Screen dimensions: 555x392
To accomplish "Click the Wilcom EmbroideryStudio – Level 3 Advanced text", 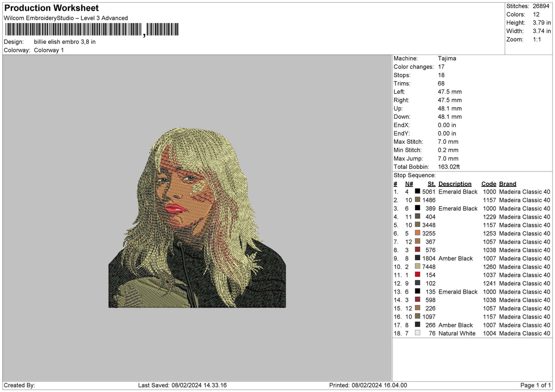I will (x=66, y=18).
